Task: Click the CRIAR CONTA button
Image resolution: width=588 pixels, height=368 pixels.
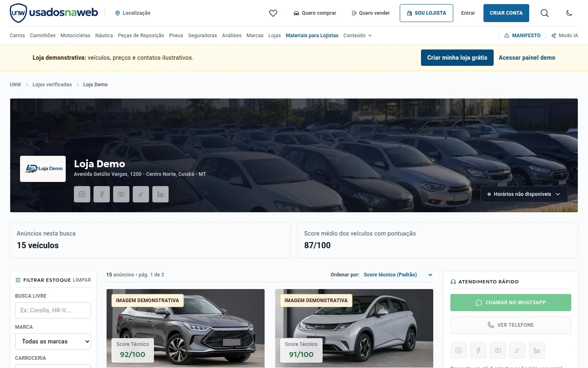Action: (506, 13)
